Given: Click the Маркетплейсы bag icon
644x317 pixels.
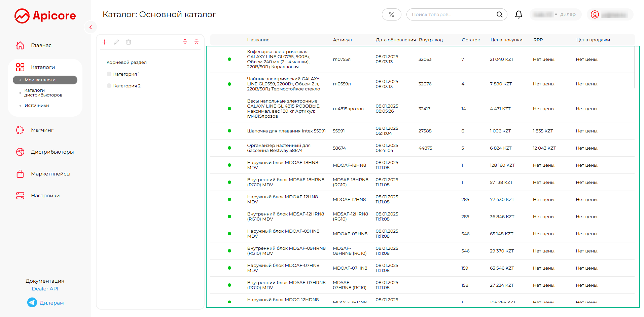Looking at the screenshot, I should pyautogui.click(x=20, y=174).
